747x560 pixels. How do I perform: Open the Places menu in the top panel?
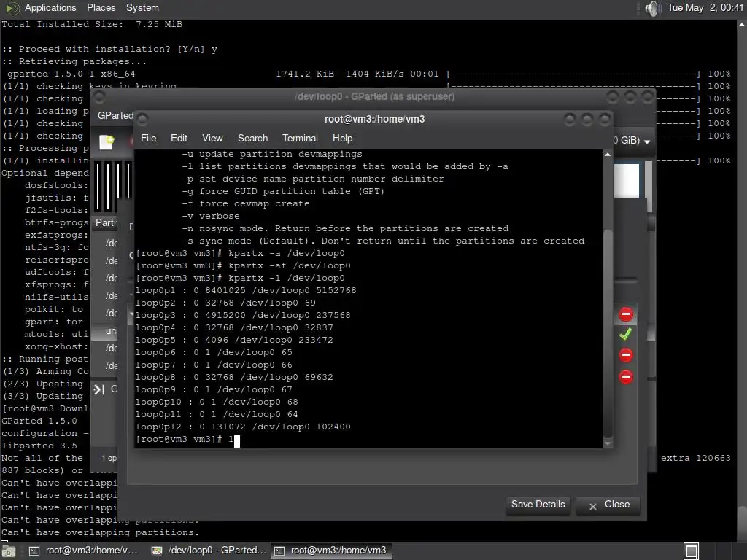(101, 7)
